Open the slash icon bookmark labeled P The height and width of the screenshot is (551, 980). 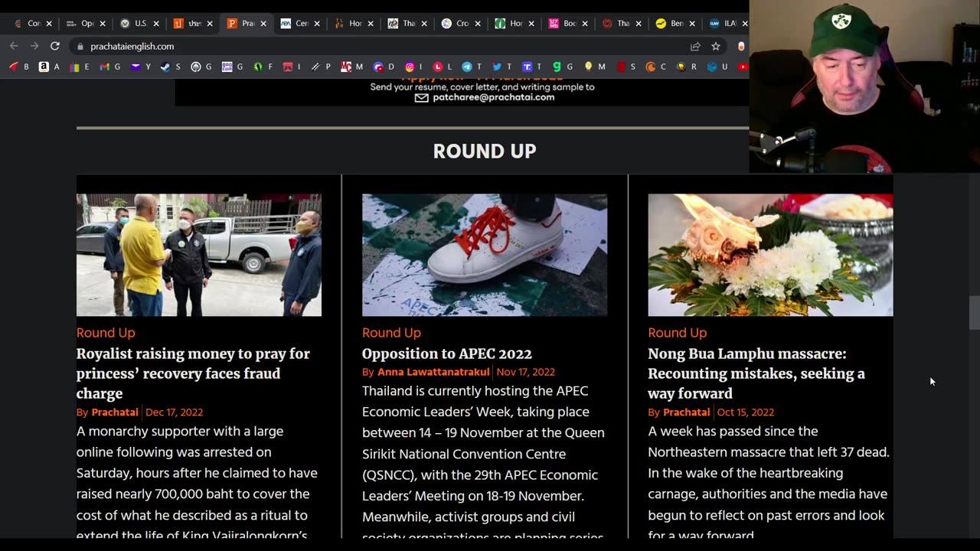pyautogui.click(x=321, y=67)
